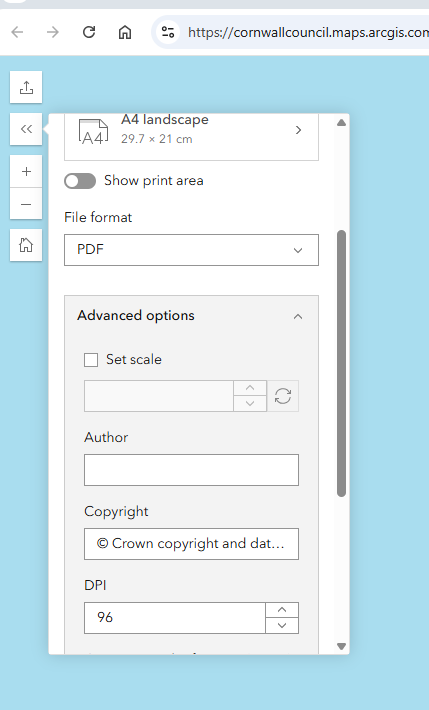Collapse the panel with double chevron button
Image resolution: width=429 pixels, height=710 pixels.
pos(26,129)
